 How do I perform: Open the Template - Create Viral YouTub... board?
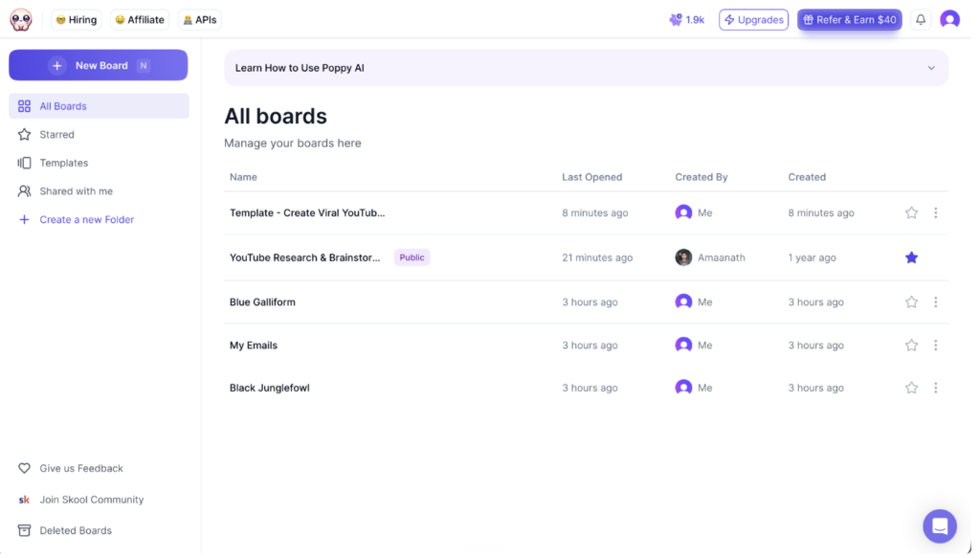click(307, 213)
